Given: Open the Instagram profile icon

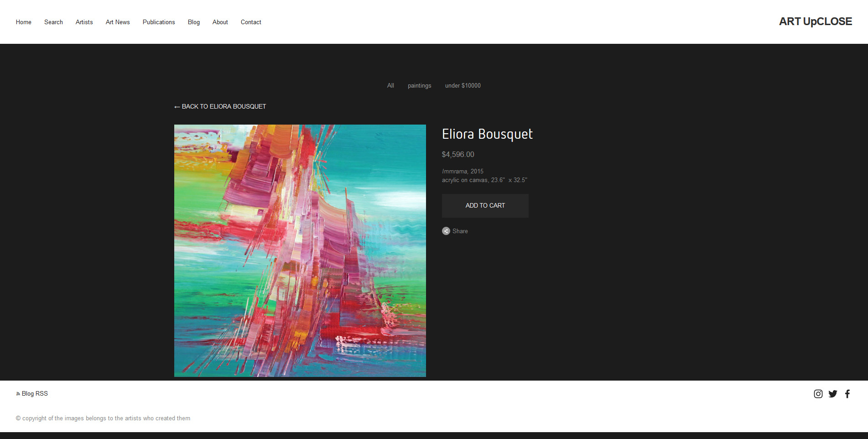Looking at the screenshot, I should point(818,394).
